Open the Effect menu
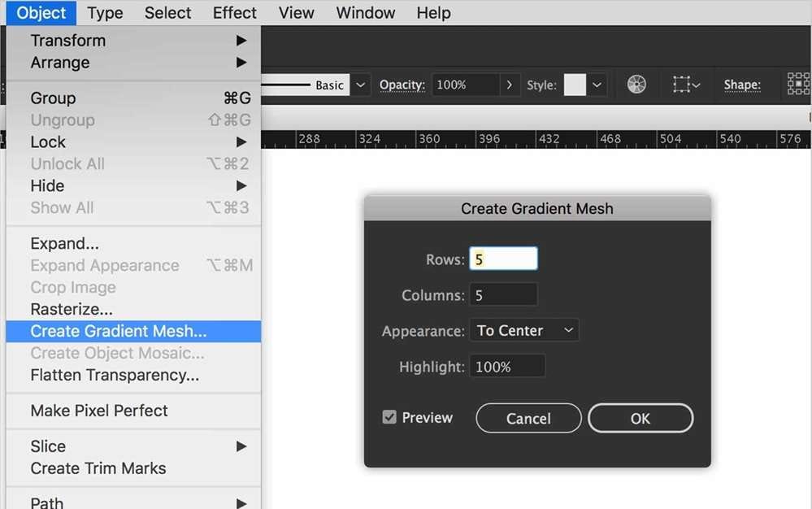The width and height of the screenshot is (812, 509). (x=235, y=12)
